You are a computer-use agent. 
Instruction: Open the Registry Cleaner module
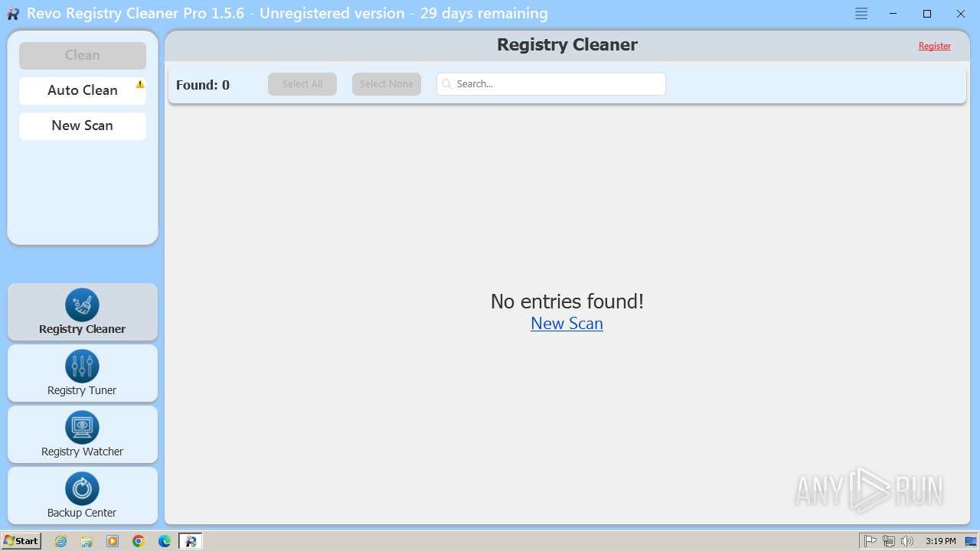(x=83, y=312)
